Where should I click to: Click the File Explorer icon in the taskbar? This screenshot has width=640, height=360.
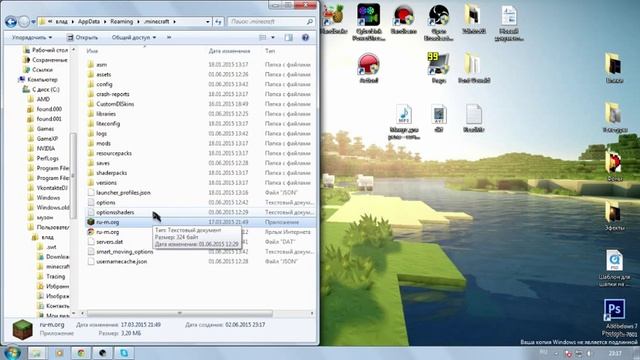[x=37, y=353]
